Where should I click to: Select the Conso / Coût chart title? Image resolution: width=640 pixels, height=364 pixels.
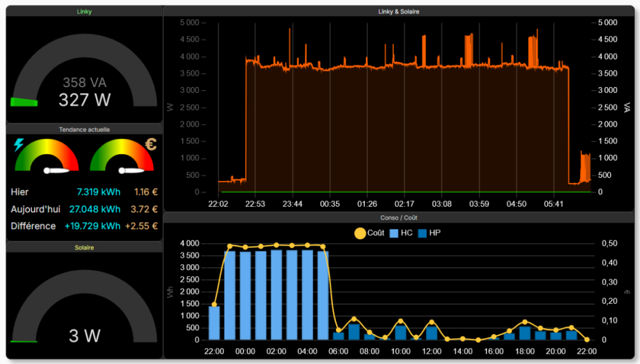(399, 218)
